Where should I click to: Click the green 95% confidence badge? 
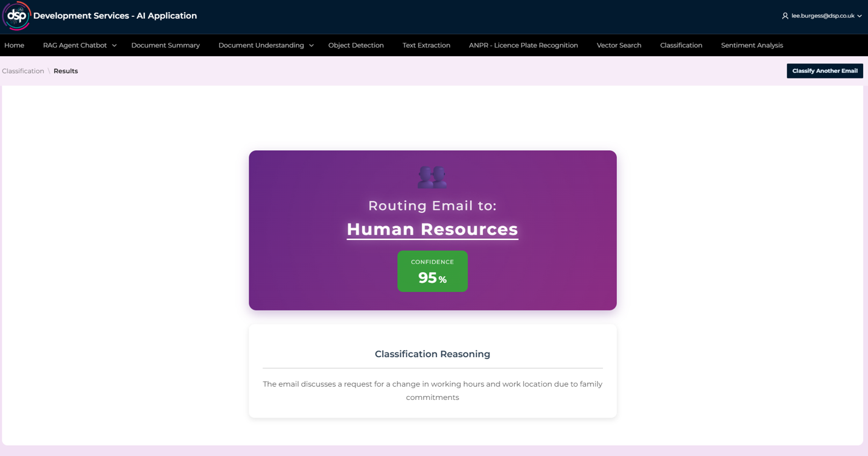[432, 271]
